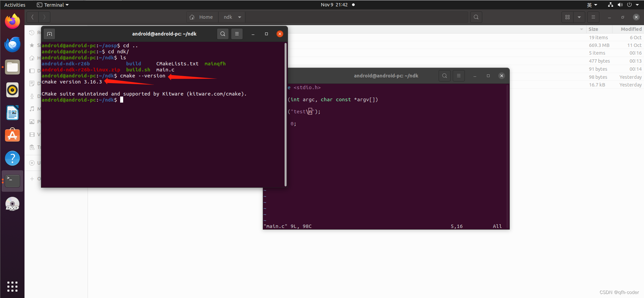Click new tab button in front terminal

49,34
